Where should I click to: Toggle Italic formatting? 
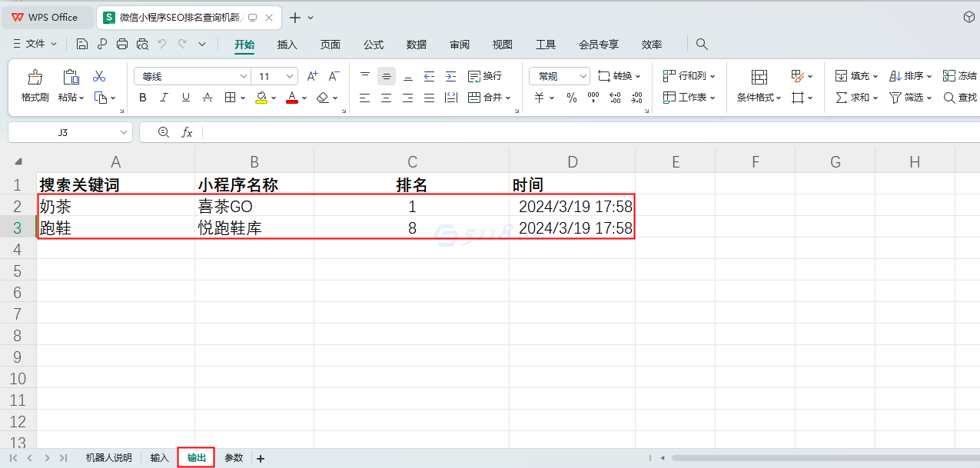[x=164, y=98]
